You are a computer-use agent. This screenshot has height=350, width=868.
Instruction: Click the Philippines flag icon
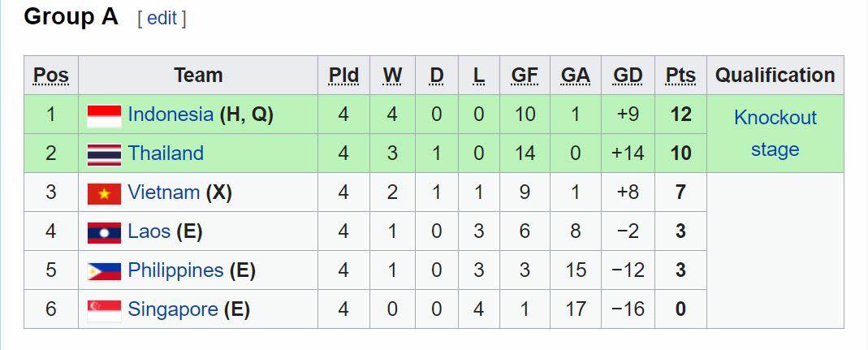(104, 271)
